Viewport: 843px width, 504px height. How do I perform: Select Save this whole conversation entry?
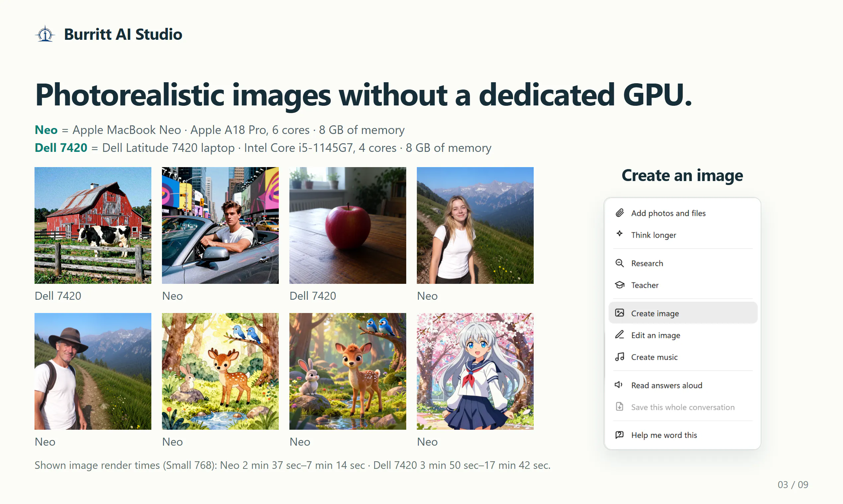tap(683, 407)
